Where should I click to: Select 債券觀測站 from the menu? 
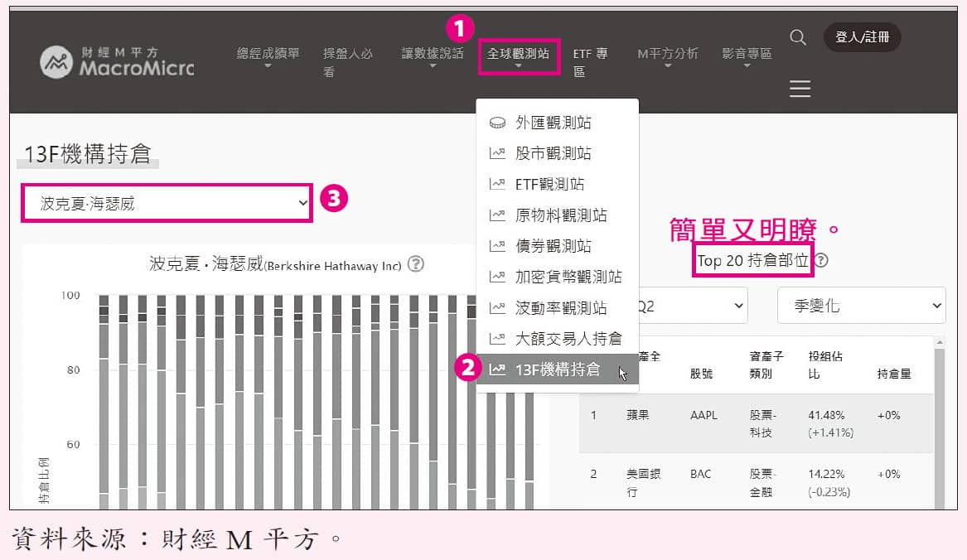point(558,246)
